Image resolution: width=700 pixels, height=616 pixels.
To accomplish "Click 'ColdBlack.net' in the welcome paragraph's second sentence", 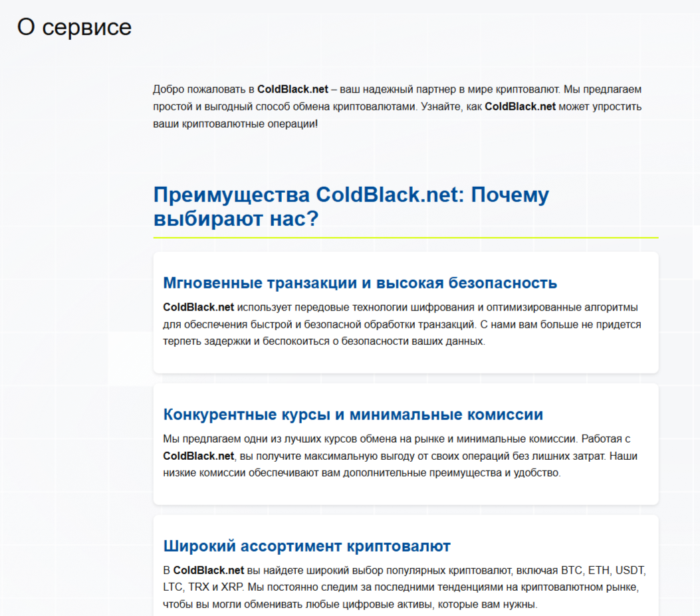I will 521,106.
